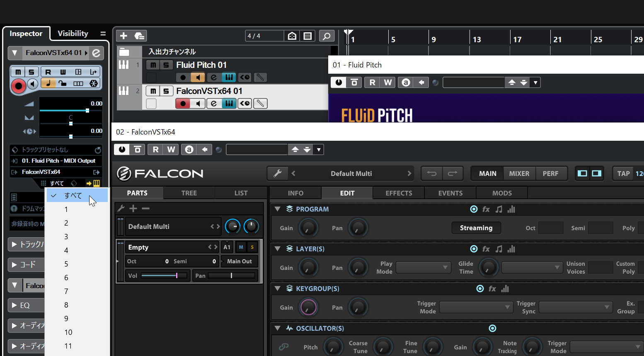Remove a part with minus in PARTS panel
The width and height of the screenshot is (644, 356).
pyautogui.click(x=145, y=208)
